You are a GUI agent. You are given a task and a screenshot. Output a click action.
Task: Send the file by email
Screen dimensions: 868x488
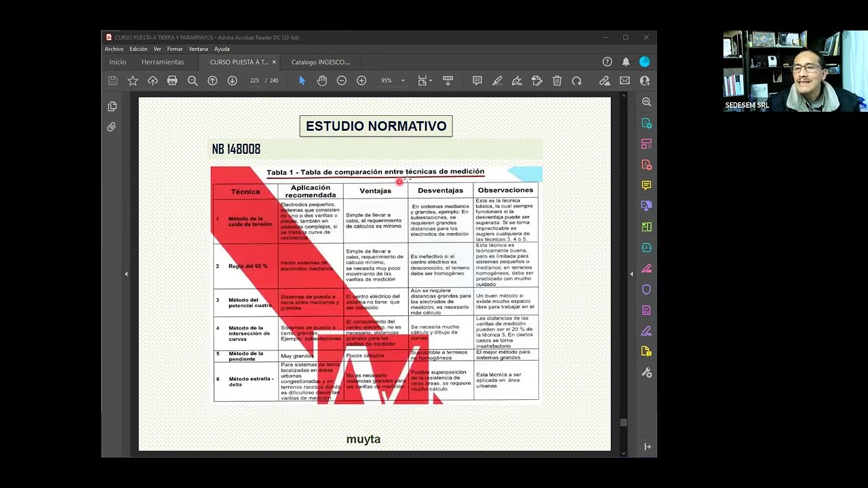click(x=625, y=81)
